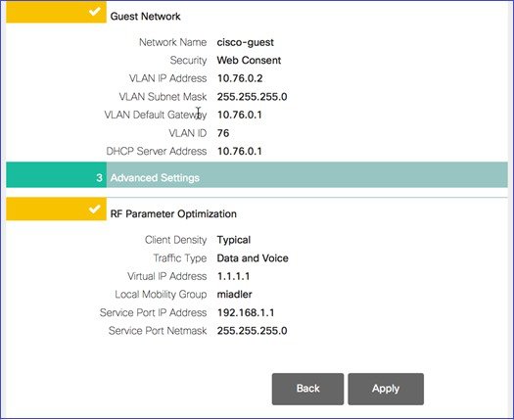Screen dimensions: 514x420
Task: Select the Typical client density value
Action: tap(234, 240)
